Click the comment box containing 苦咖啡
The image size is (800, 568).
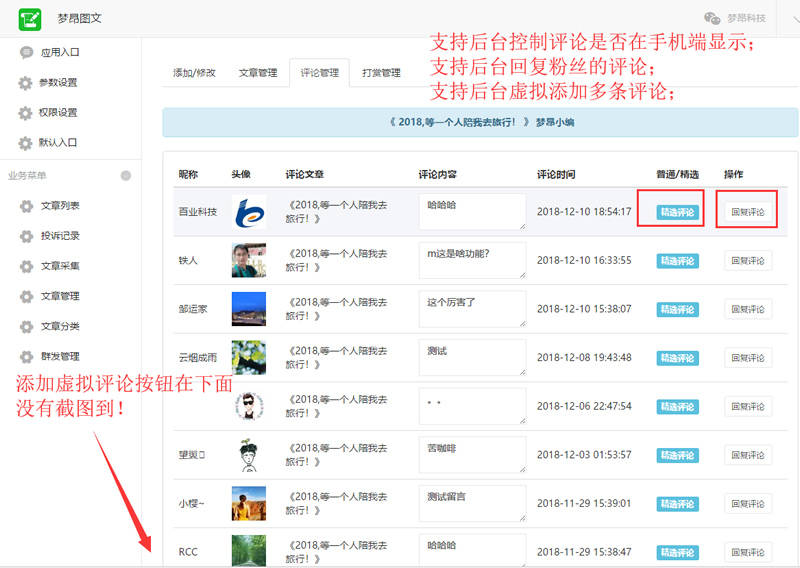click(x=472, y=455)
